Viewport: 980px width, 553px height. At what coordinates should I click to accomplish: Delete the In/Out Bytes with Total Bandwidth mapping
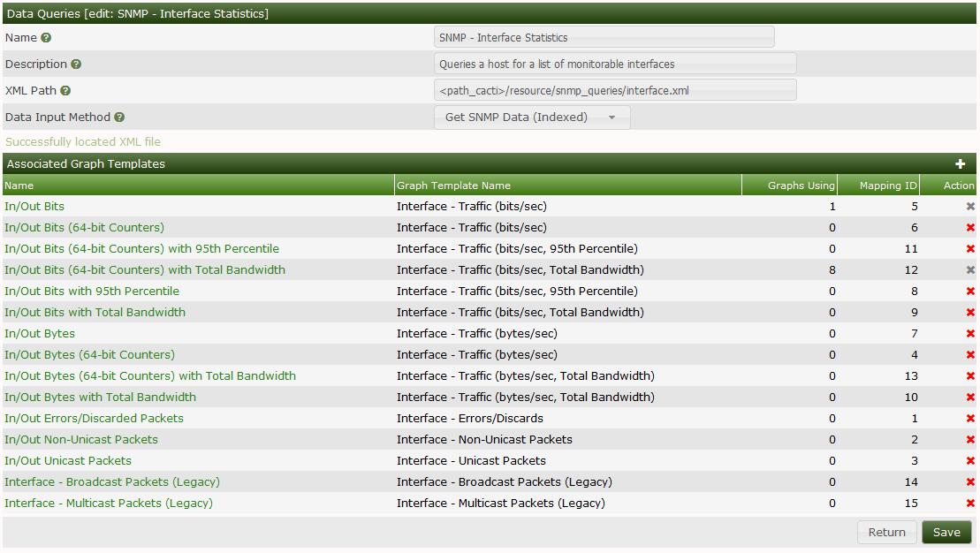coord(969,397)
